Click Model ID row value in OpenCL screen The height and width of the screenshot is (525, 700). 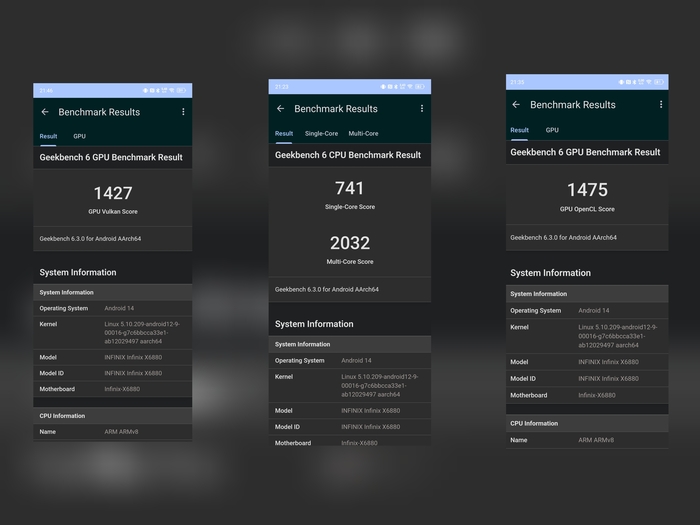coord(608,379)
